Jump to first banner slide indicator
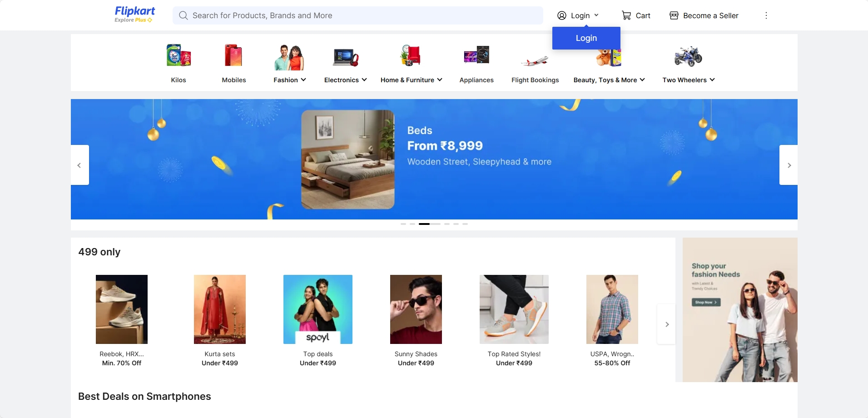The height and width of the screenshot is (418, 868). point(403,224)
